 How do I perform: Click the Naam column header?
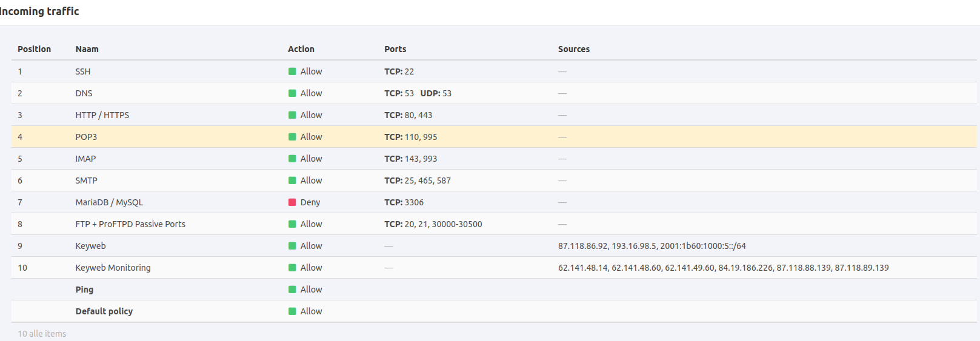(x=87, y=49)
